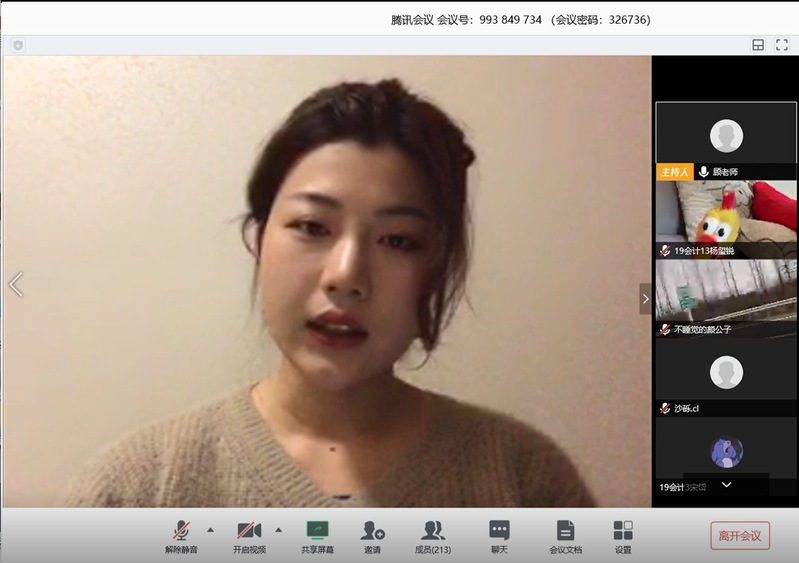
Task: Turn on camera with 开启视频
Action: click(249, 531)
